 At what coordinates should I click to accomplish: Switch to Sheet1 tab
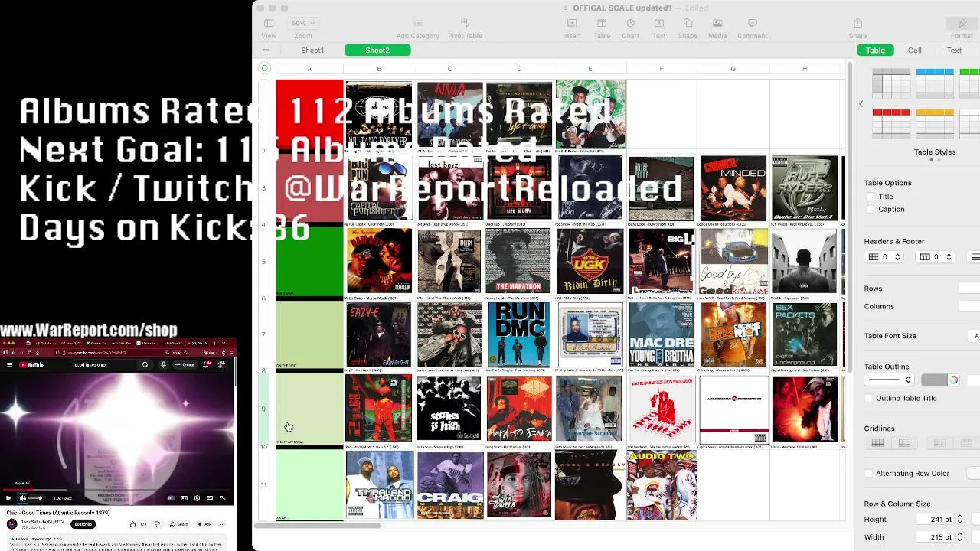tap(312, 51)
